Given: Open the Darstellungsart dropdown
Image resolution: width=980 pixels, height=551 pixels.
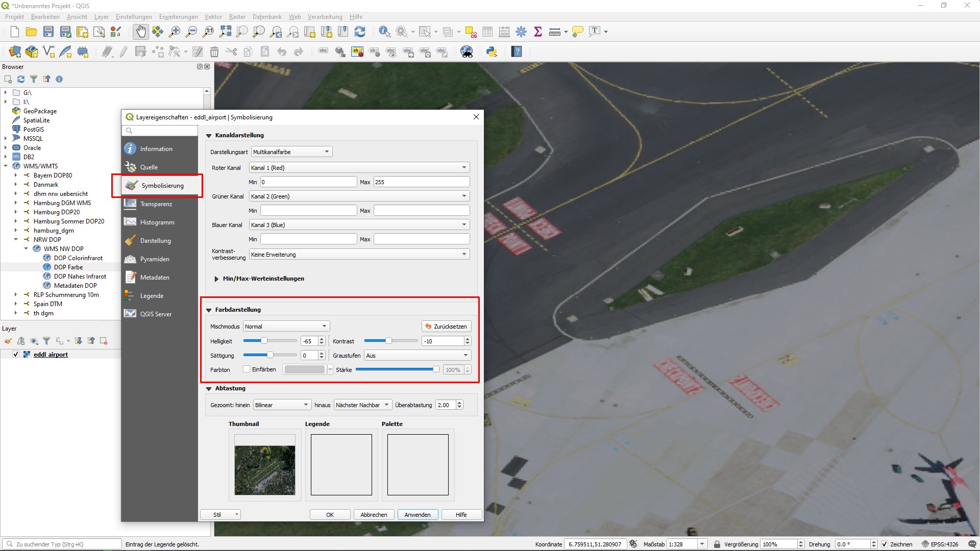Looking at the screenshot, I should 291,152.
